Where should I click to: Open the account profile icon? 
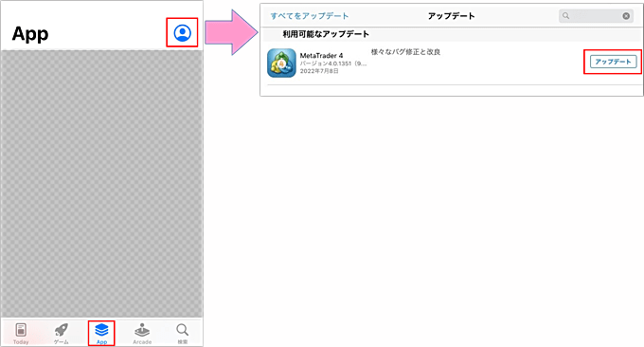(183, 33)
